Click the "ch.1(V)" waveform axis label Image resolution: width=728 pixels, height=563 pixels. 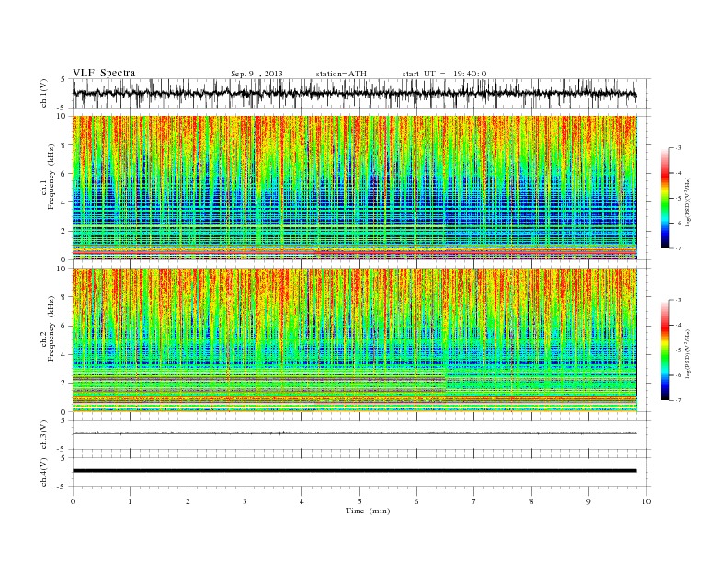pos(44,93)
